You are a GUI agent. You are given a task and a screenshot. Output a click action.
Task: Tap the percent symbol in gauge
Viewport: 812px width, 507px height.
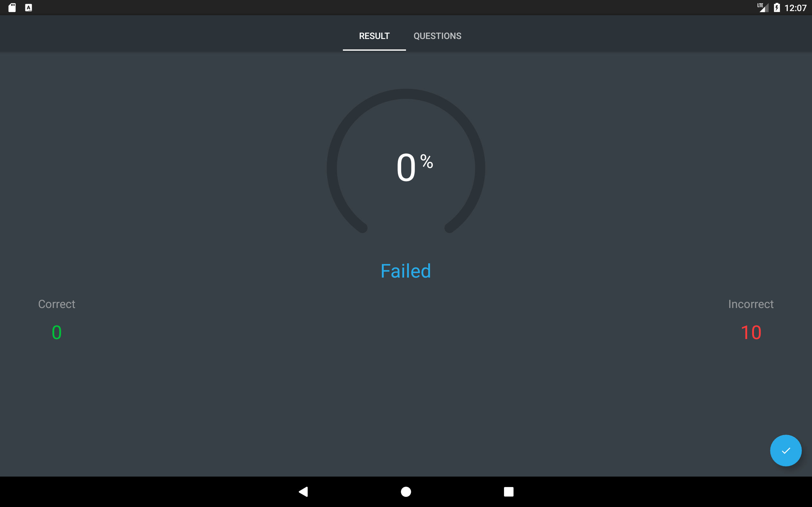click(427, 161)
